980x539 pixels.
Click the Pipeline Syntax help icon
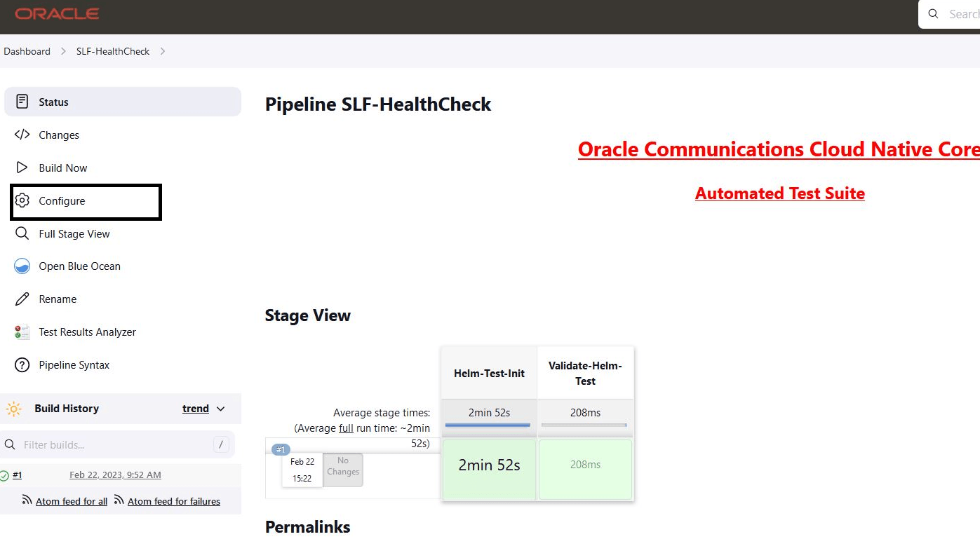(22, 364)
